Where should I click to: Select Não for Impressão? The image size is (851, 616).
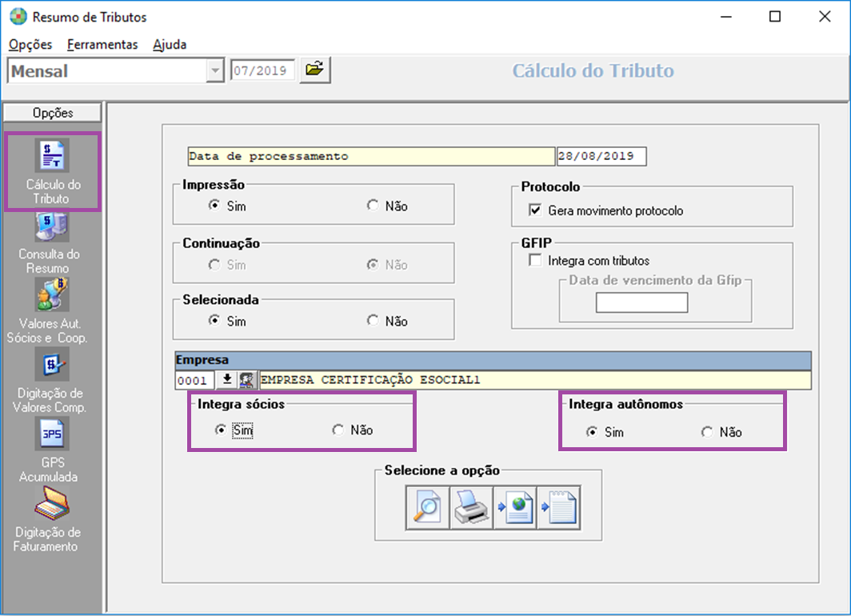point(373,206)
